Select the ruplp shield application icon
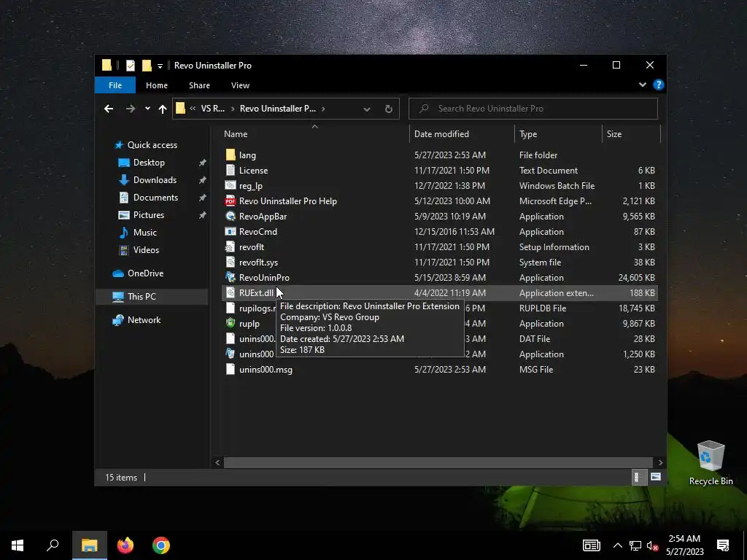747x560 pixels. (x=231, y=323)
